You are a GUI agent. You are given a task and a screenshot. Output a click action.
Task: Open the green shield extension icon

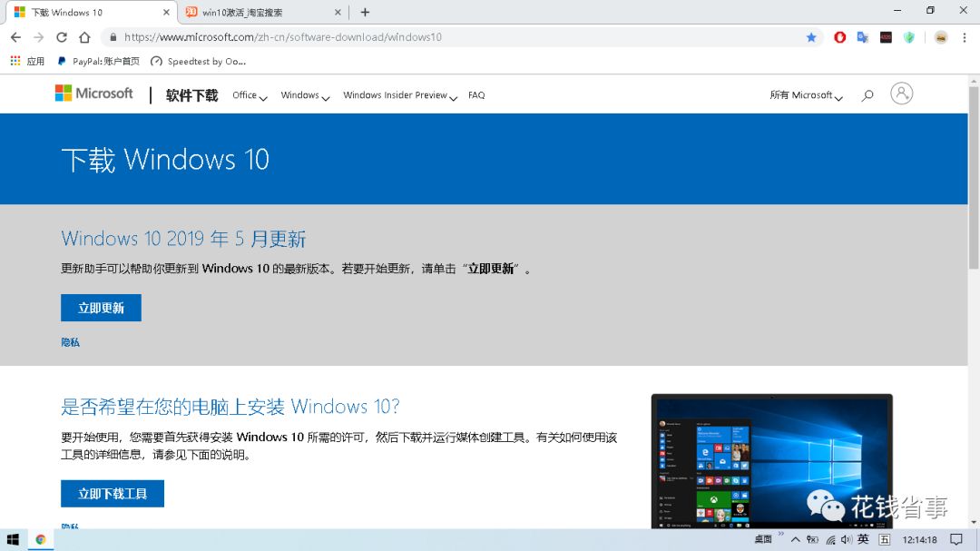pyautogui.click(x=907, y=37)
